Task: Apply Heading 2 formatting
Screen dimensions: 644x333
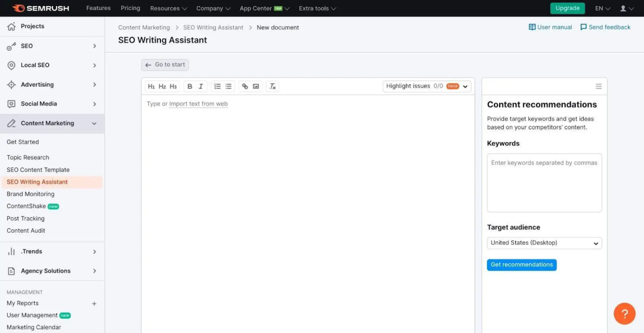Action: [x=162, y=87]
